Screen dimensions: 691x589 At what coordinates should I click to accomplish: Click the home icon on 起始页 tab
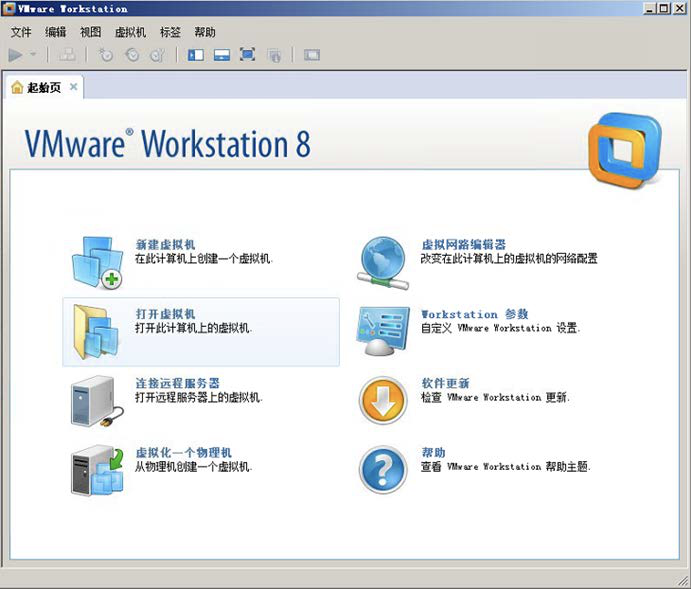click(17, 87)
